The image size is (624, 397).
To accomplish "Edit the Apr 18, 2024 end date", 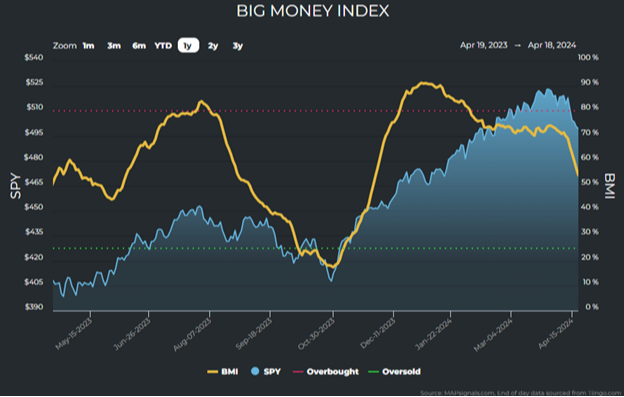I will tap(552, 45).
